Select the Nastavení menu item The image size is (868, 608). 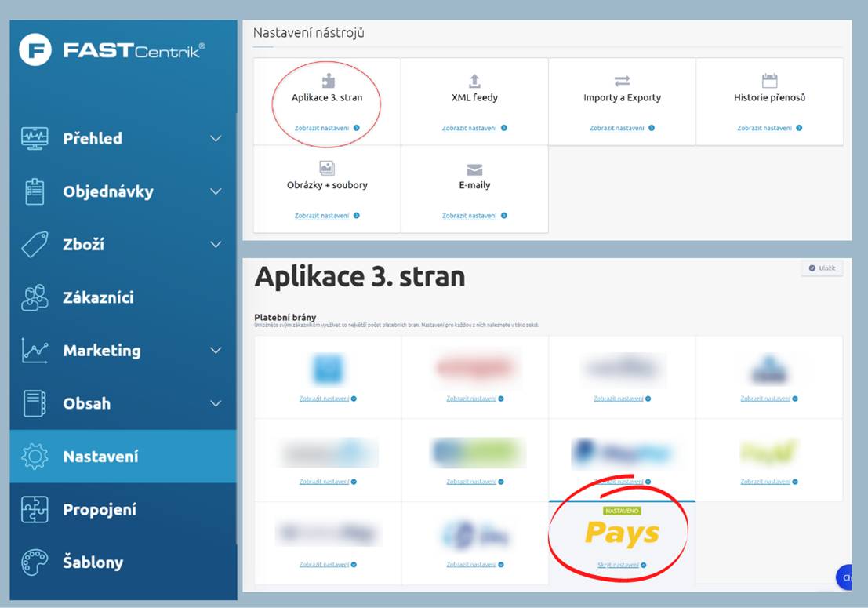click(x=123, y=457)
